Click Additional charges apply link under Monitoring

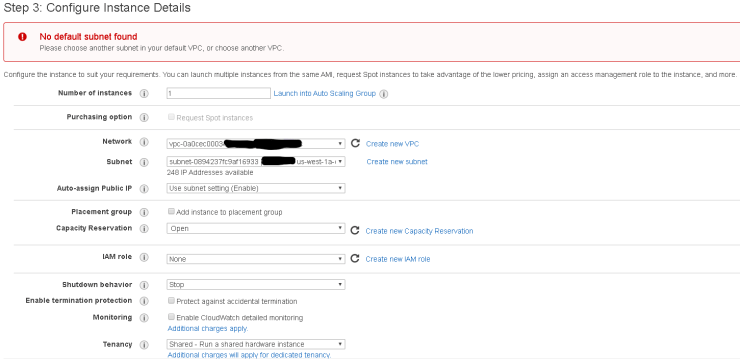click(208, 328)
